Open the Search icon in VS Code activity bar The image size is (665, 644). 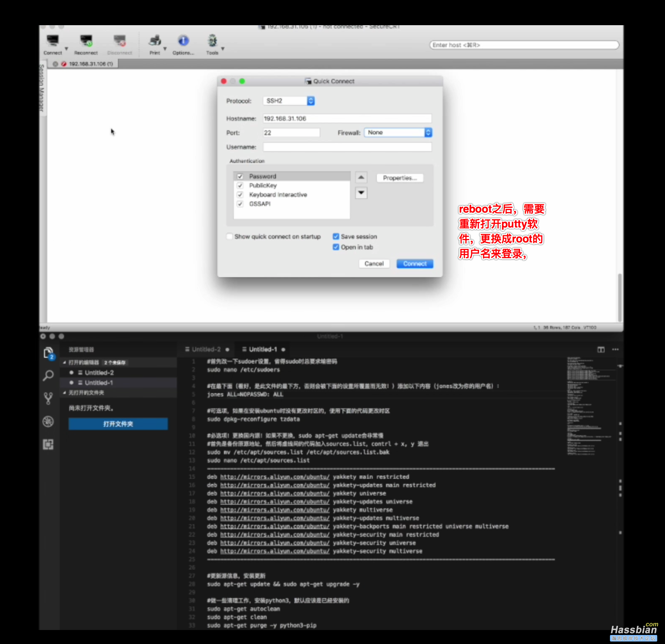click(x=49, y=375)
